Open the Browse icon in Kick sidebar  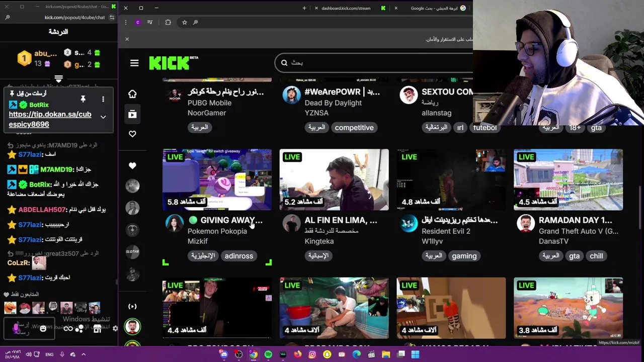[x=132, y=114]
